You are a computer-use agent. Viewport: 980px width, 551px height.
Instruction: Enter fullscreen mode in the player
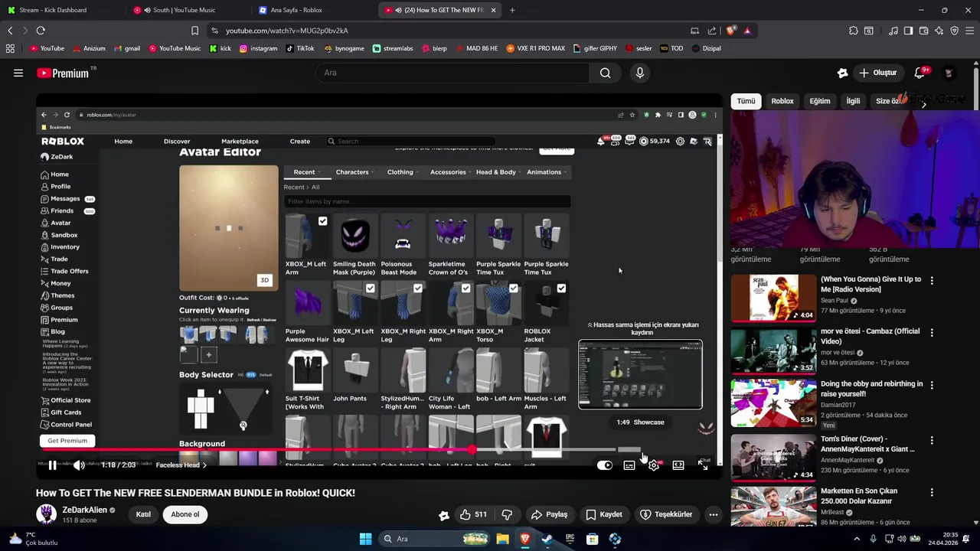click(x=703, y=465)
